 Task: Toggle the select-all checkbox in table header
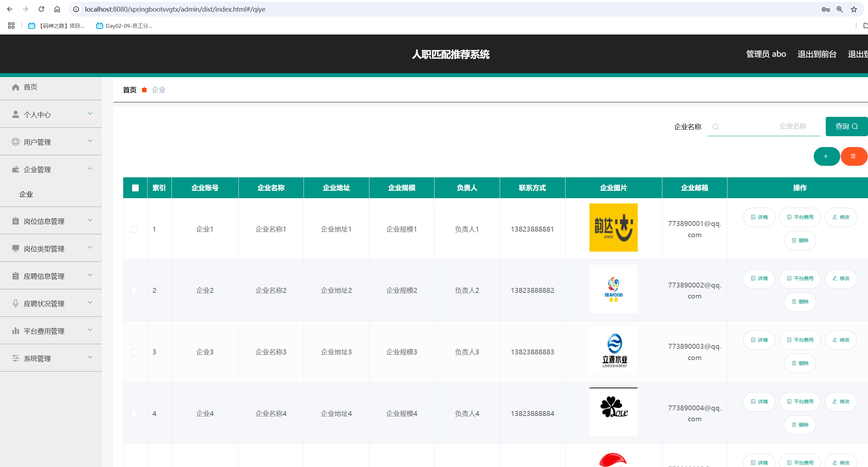click(135, 188)
